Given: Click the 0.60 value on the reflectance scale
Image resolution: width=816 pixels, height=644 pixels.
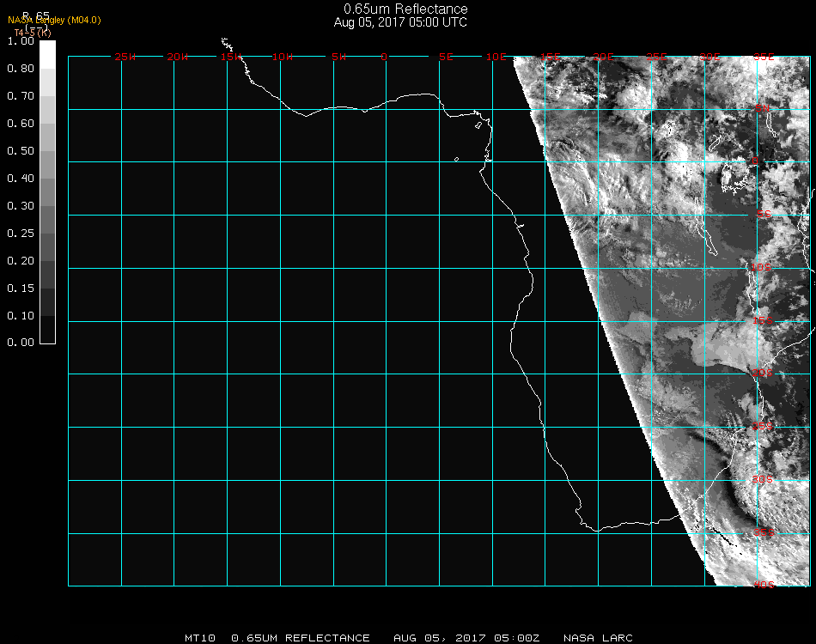Looking at the screenshot, I should [x=21, y=124].
